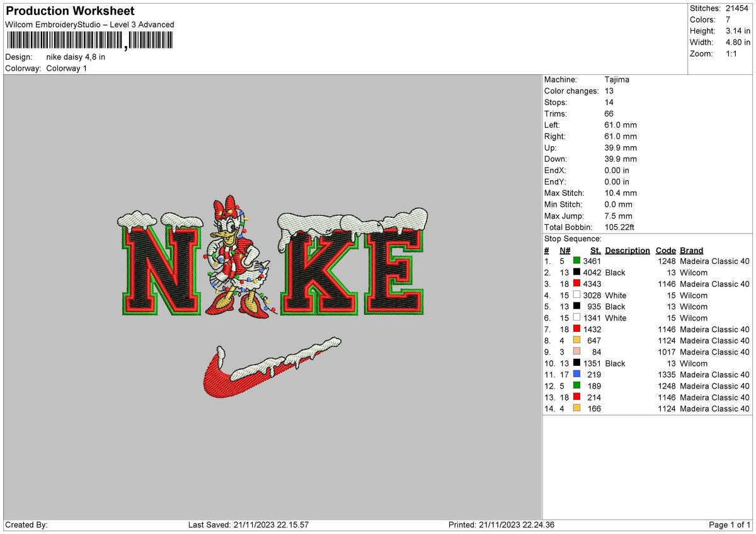The image size is (756, 534).
Task: Pick the red swatch beside stitch count 4343
Action: 576,283
